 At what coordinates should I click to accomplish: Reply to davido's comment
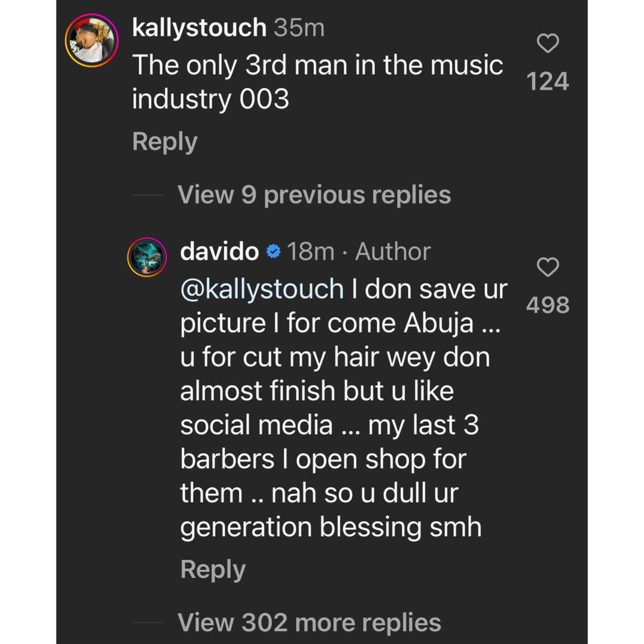(213, 570)
